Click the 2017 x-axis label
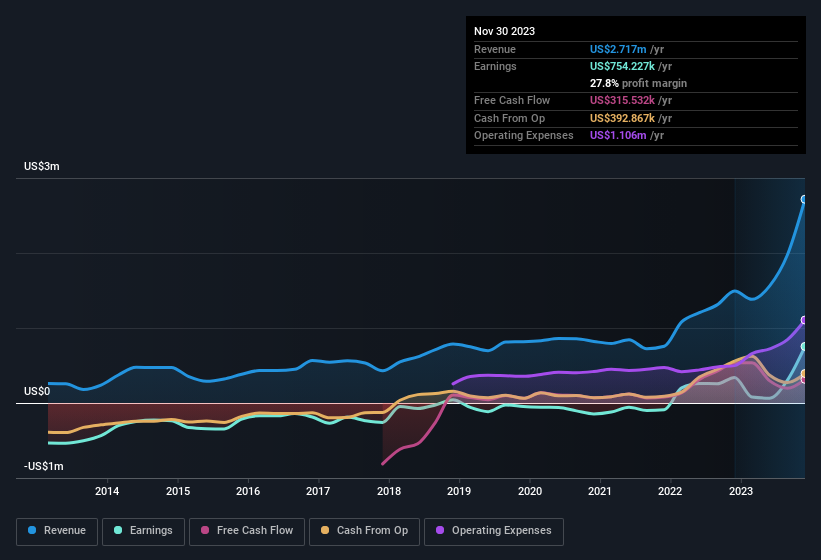Image resolution: width=821 pixels, height=560 pixels. [318, 491]
